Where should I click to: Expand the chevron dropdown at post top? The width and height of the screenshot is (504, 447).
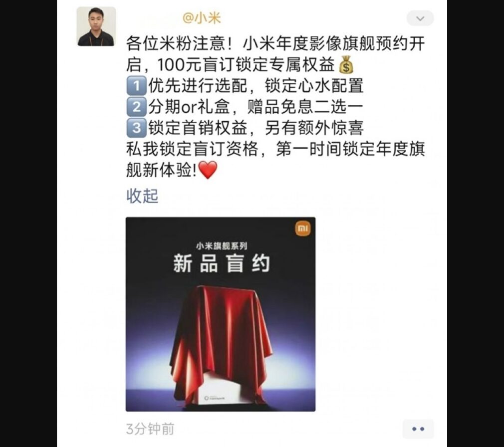click(x=420, y=18)
